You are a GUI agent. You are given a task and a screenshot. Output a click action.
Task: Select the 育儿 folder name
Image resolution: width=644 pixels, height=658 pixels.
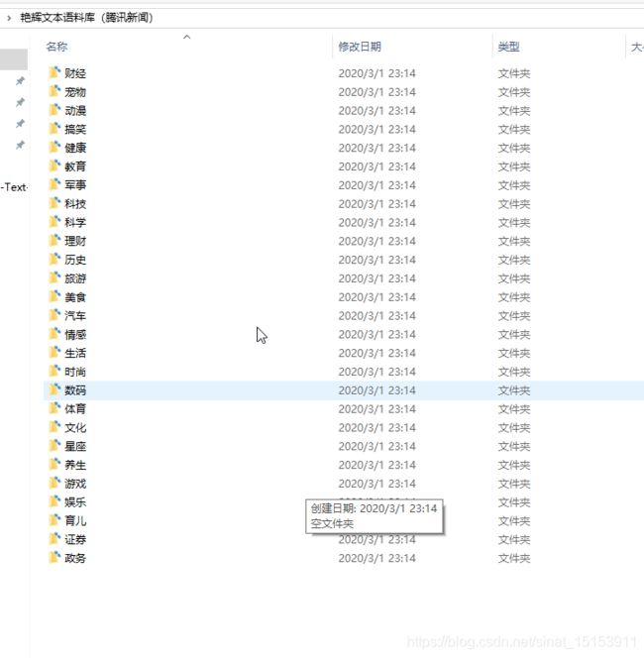75,521
